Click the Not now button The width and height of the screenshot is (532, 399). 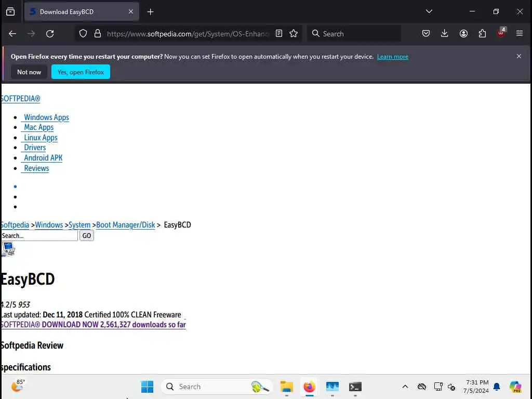point(29,72)
